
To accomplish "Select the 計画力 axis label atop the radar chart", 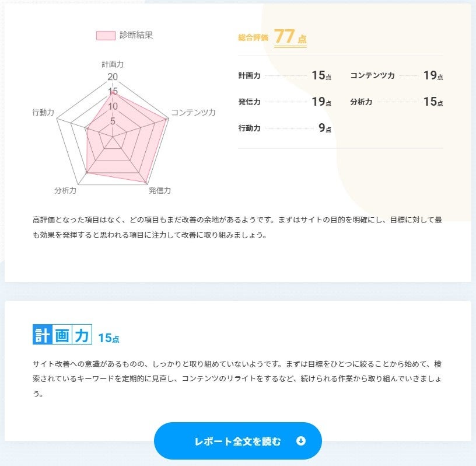I will click(x=113, y=64).
